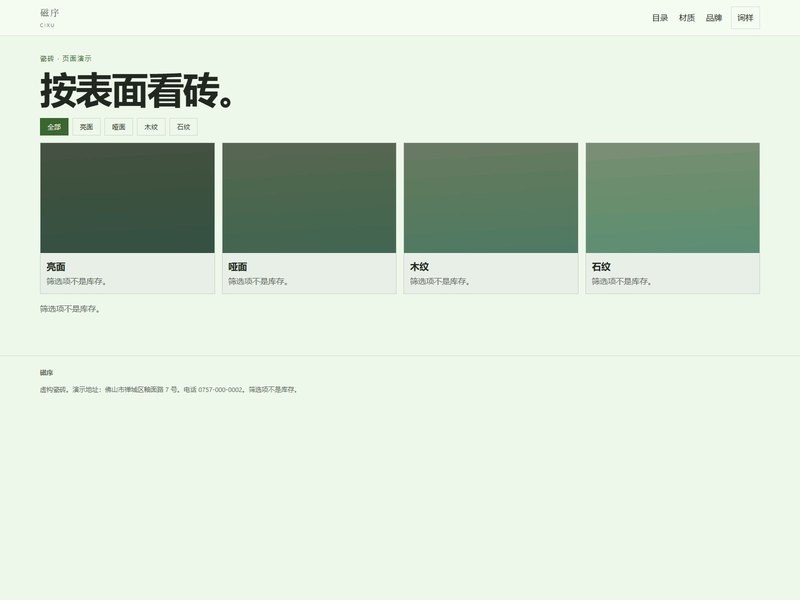The image size is (800, 600).
Task: Click the 石纹 card title text
Action: coord(601,267)
